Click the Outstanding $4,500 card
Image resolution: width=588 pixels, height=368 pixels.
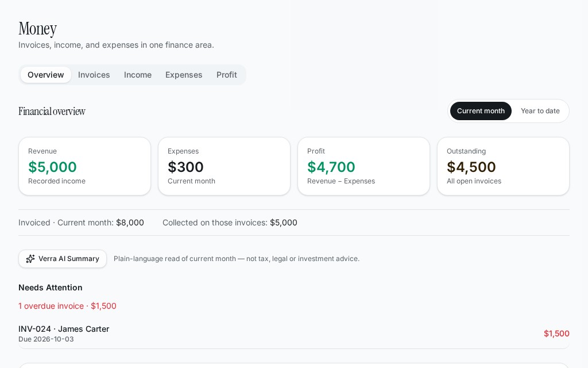(x=503, y=166)
